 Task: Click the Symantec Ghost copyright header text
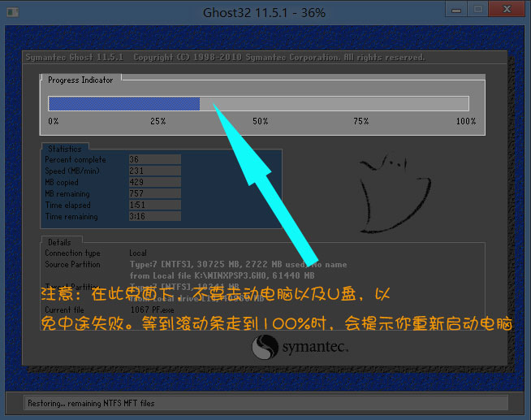click(x=225, y=57)
